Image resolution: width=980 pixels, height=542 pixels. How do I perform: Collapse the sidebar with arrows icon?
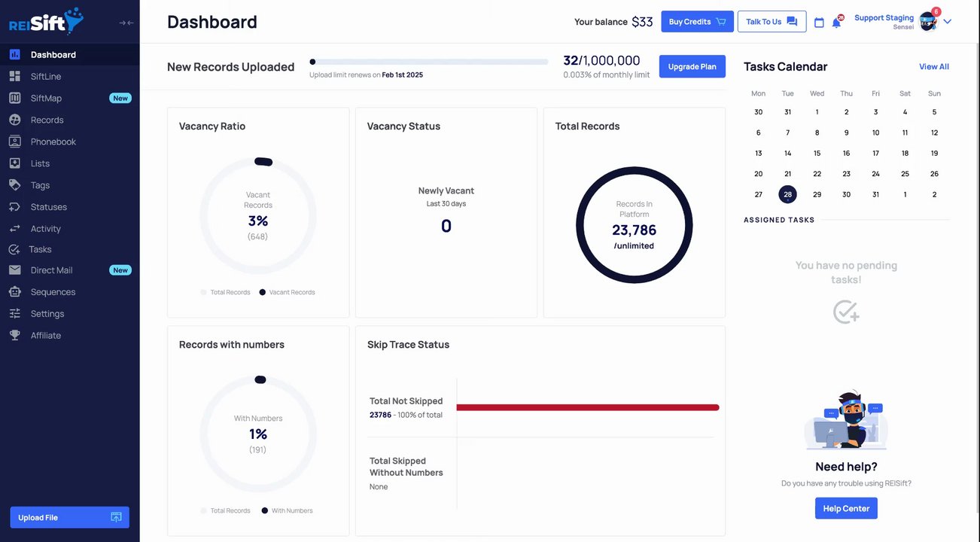coord(126,23)
